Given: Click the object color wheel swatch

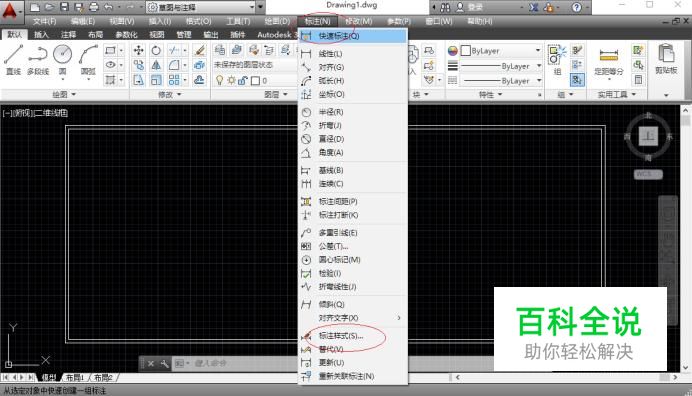Looking at the screenshot, I should [452, 51].
